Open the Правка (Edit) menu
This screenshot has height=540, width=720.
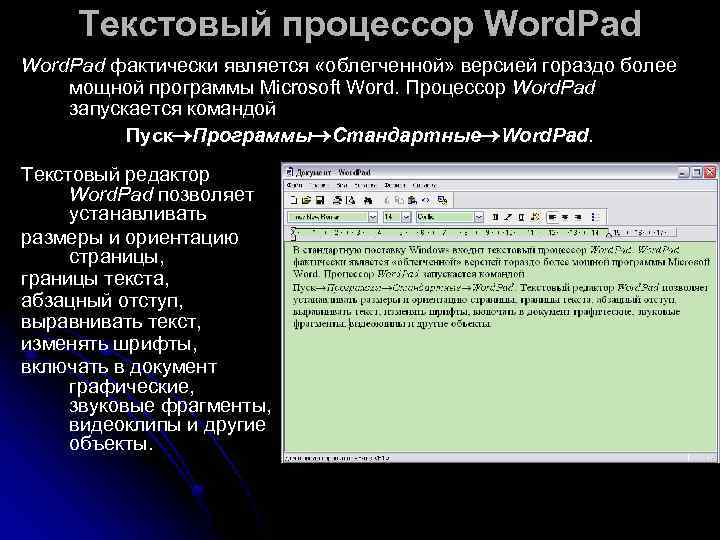318,186
